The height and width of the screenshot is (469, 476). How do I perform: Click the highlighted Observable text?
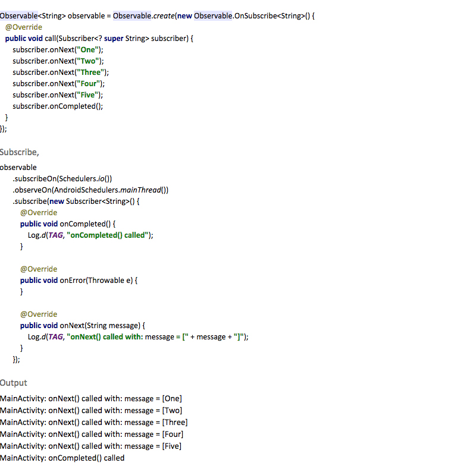coord(18,15)
